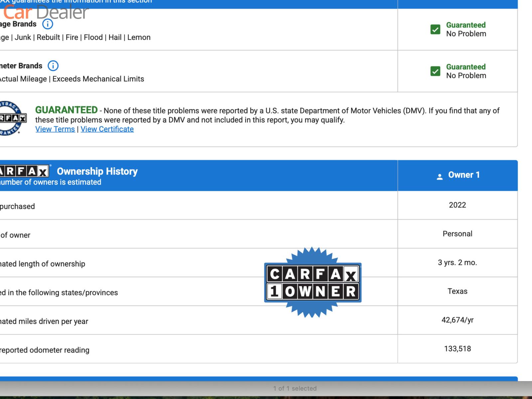
Task: Click the CARFAX Buyback Guarantee badge
Action: [x=13, y=118]
